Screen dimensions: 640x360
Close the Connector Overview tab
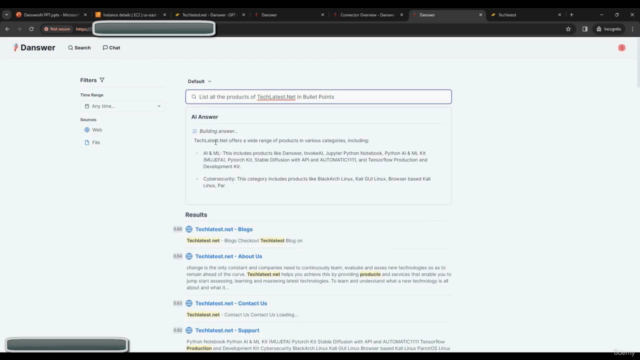[402, 15]
